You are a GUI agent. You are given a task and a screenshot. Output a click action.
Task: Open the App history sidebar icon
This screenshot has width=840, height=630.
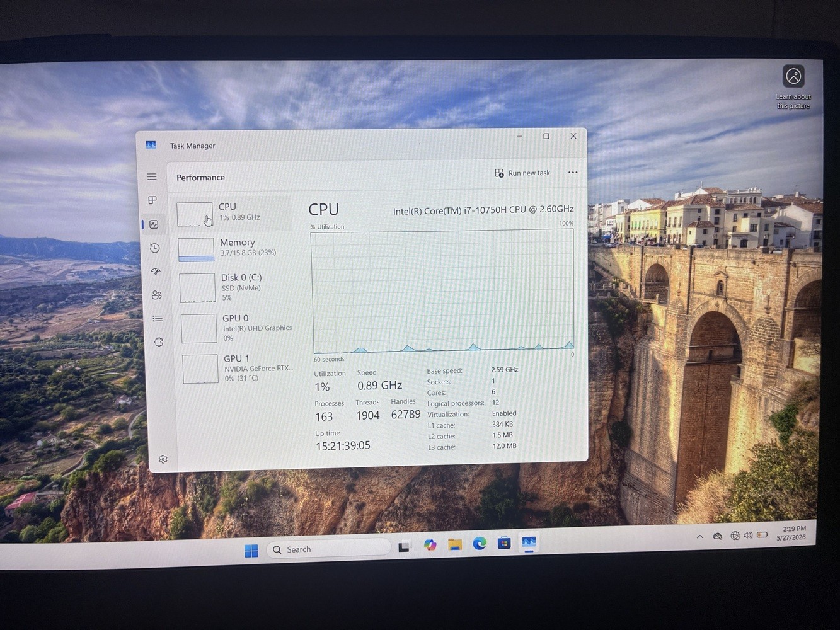[155, 248]
